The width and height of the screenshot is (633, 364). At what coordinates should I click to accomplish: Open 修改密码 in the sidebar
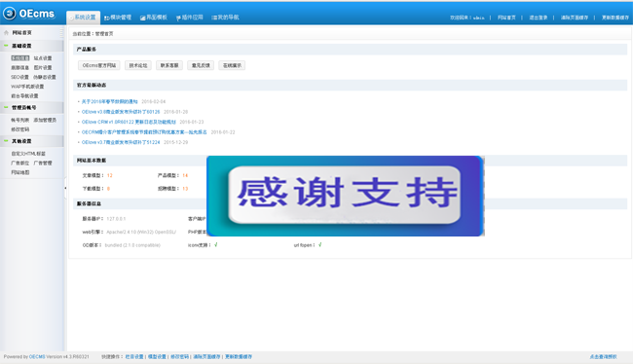tap(19, 129)
